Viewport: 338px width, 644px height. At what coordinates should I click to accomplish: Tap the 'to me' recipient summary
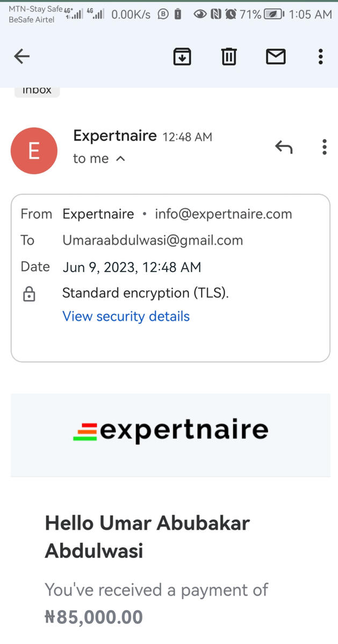[91, 159]
